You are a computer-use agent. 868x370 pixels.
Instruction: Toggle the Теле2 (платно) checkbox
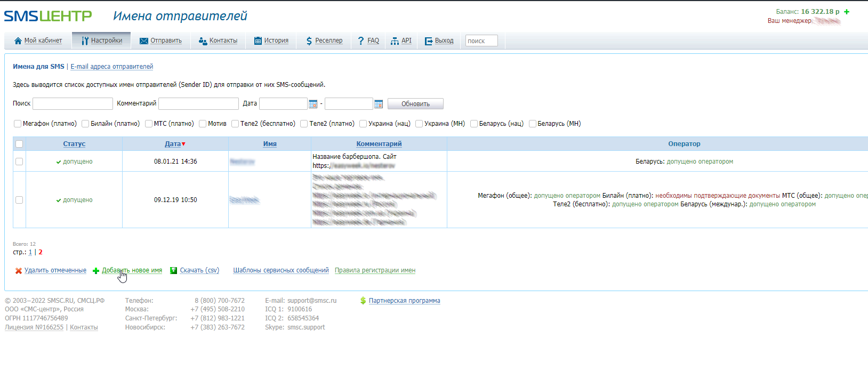click(x=304, y=124)
